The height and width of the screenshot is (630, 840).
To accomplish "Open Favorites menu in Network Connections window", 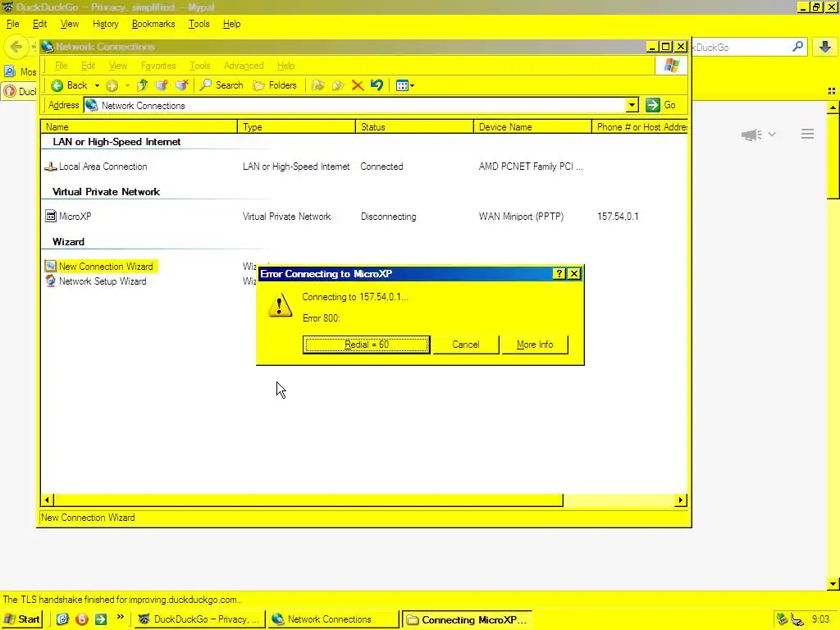I will (x=158, y=66).
